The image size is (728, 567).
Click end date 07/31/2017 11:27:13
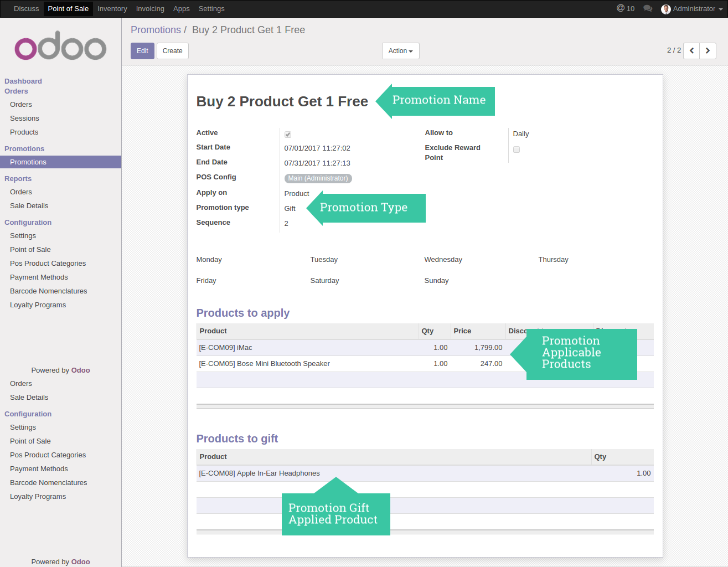point(317,163)
